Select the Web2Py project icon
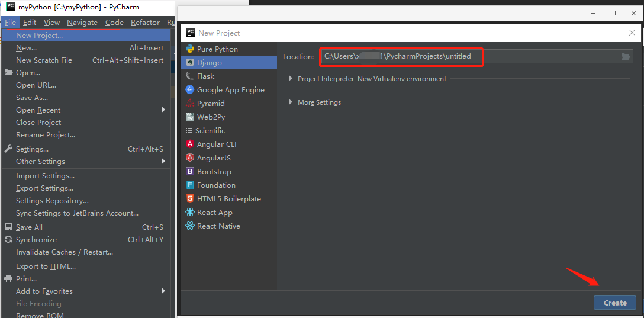 coord(190,117)
